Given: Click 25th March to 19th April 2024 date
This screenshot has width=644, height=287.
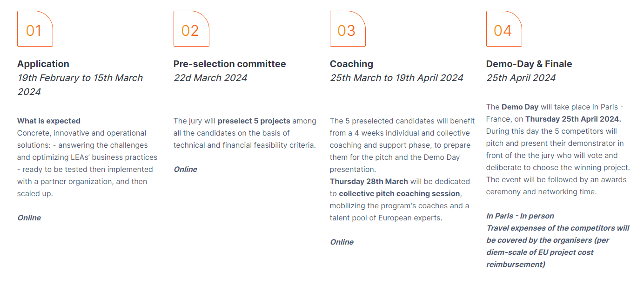Looking at the screenshot, I should [x=396, y=78].
